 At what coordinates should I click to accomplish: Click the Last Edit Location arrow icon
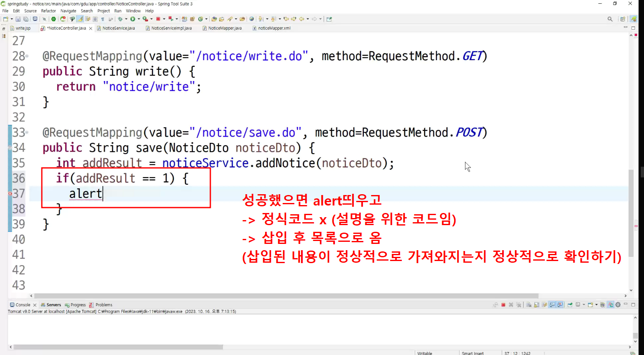(286, 19)
